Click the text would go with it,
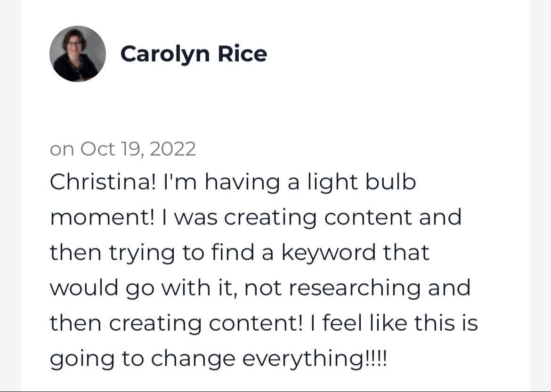 (x=143, y=288)
